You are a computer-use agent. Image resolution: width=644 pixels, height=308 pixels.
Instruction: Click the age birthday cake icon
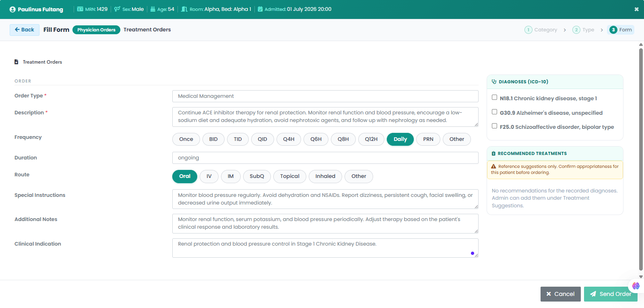[153, 9]
